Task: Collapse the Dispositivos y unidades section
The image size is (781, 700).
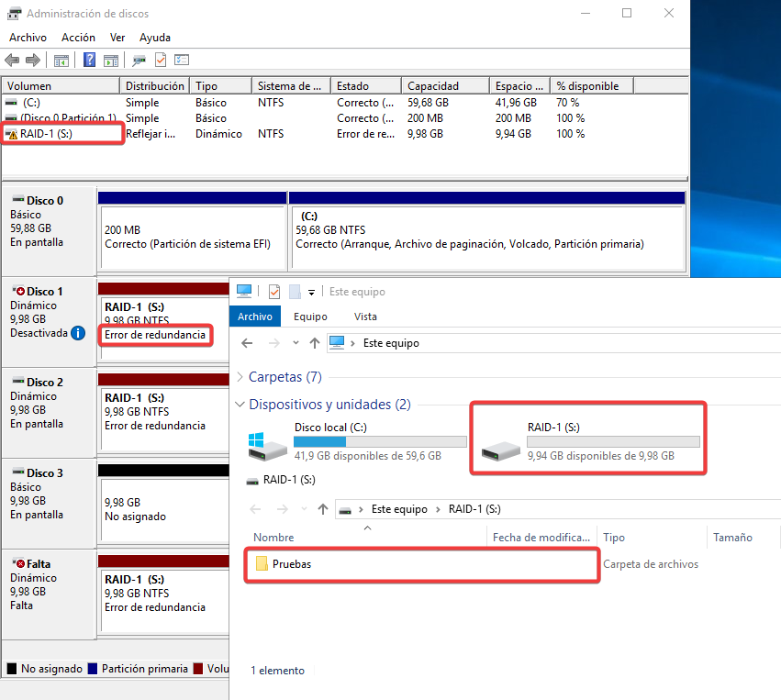Action: (240, 405)
